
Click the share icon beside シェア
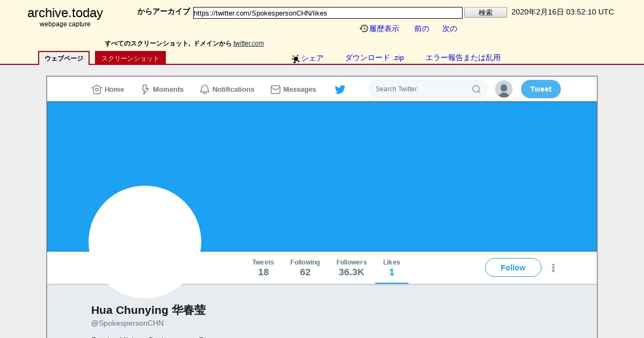295,58
